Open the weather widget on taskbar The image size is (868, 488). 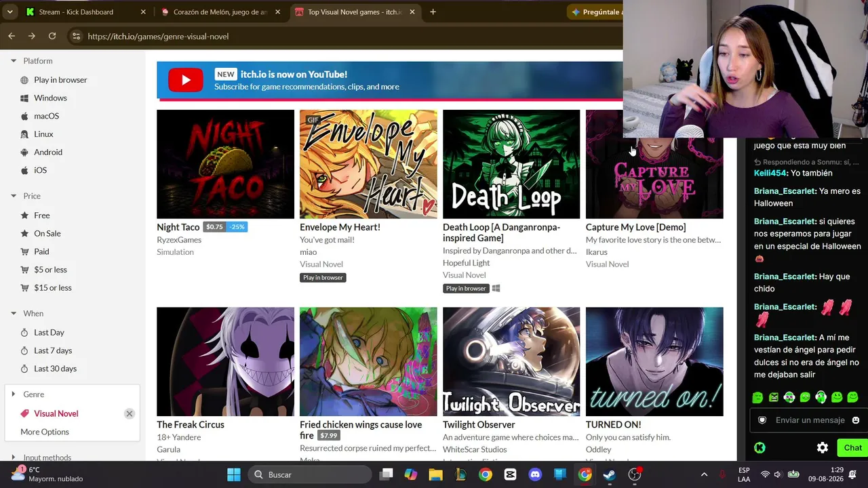pos(45,474)
